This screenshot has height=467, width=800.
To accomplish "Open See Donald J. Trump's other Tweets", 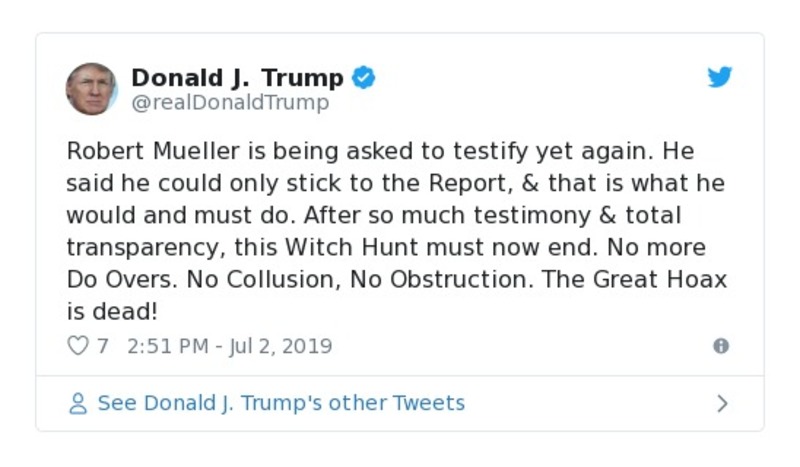I will point(281,404).
